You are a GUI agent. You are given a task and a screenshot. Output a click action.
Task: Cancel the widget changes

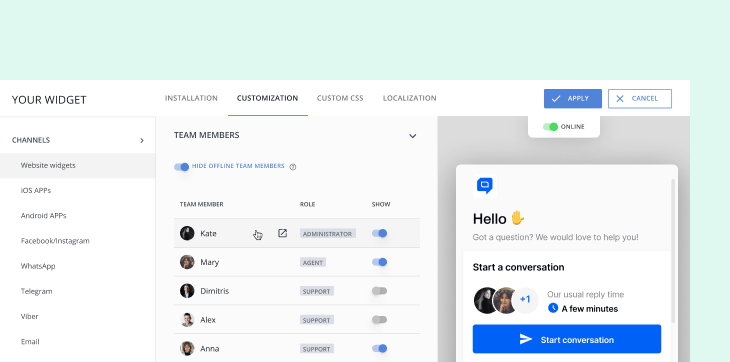640,99
